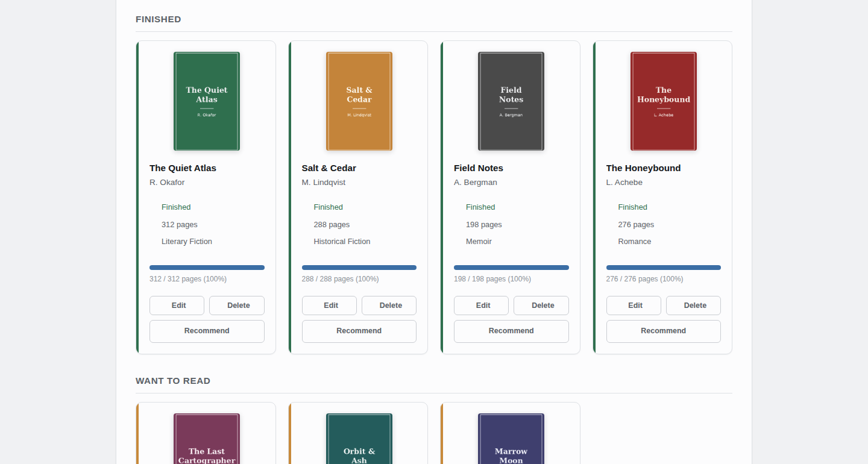Delete the Salt & Cedar card
Viewport: 868px width, 464px height.
click(x=389, y=306)
